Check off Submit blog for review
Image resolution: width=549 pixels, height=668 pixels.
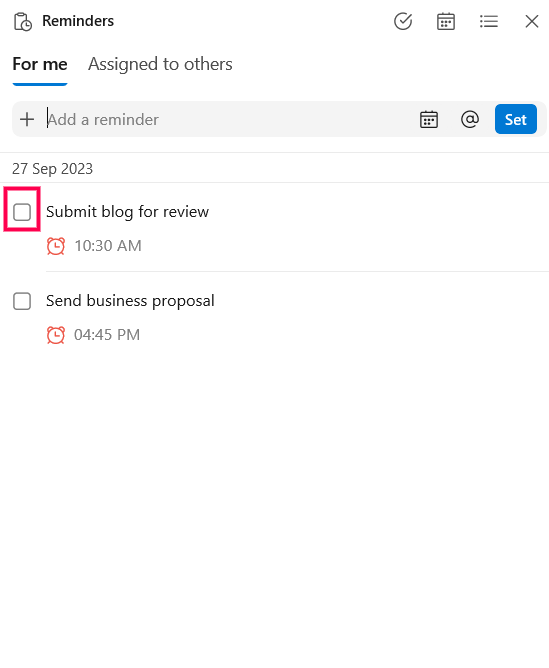point(22,212)
